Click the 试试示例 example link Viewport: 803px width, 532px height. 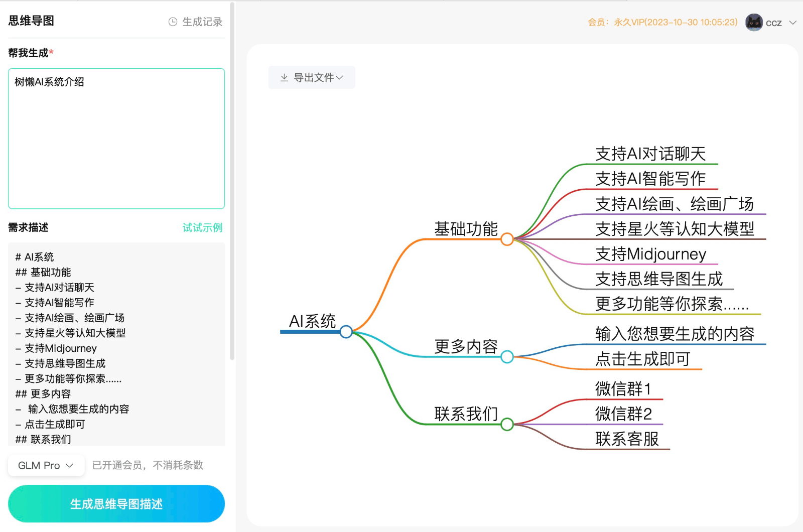(202, 227)
